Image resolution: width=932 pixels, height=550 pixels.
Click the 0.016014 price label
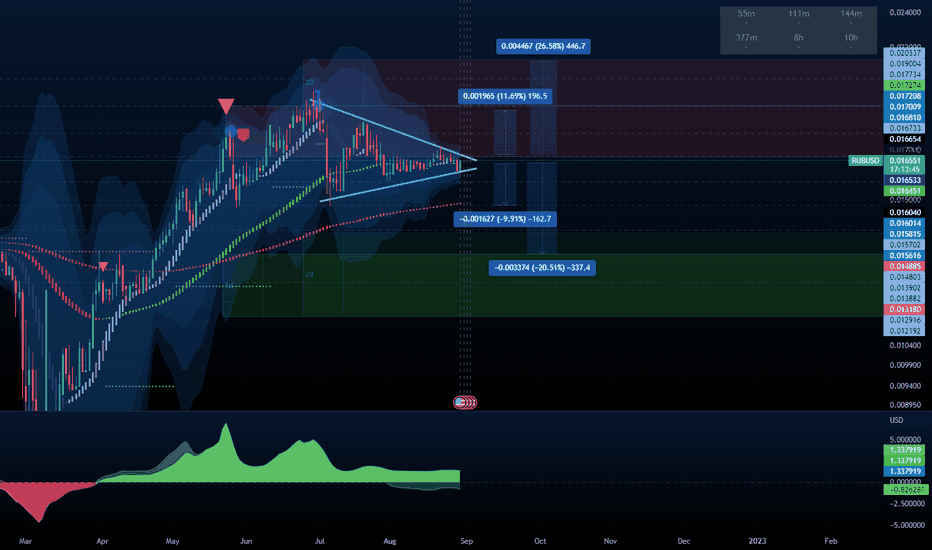pyautogui.click(x=905, y=223)
